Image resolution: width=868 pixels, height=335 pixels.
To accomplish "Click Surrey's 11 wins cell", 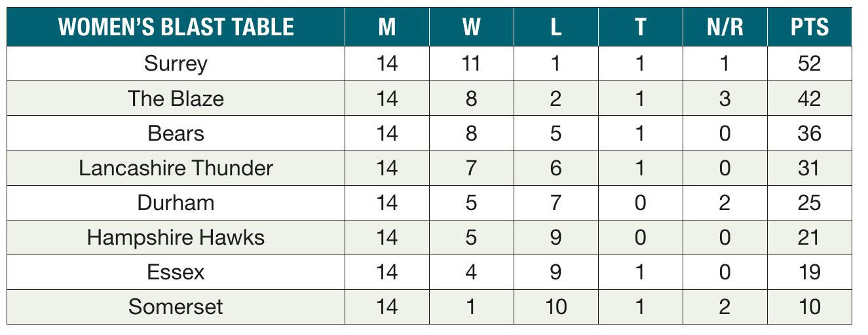I will pos(471,64).
